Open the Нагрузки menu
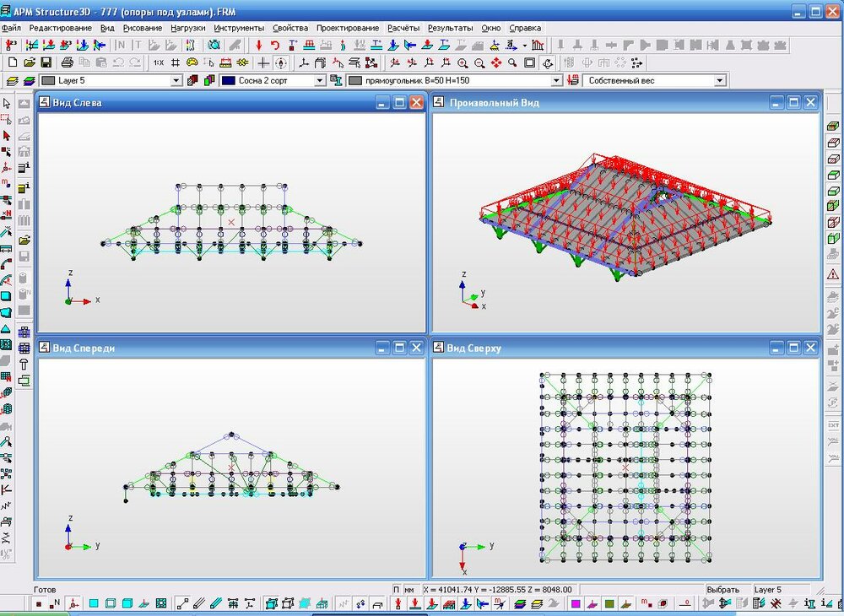Image resolution: width=844 pixels, height=616 pixels. (x=187, y=28)
